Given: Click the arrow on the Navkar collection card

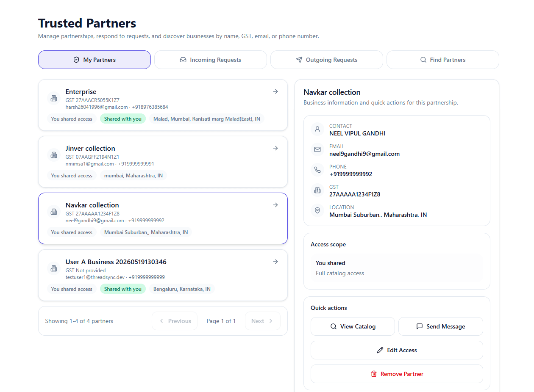Looking at the screenshot, I should click(275, 205).
